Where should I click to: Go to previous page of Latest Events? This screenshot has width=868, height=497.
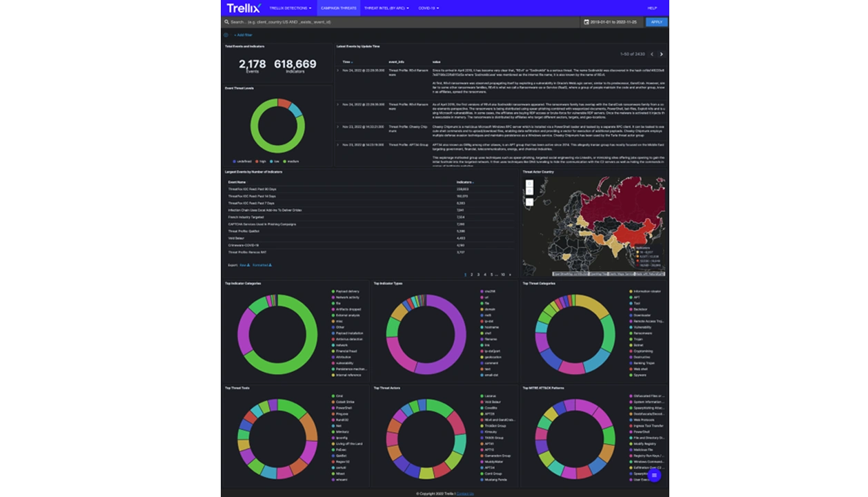(x=651, y=54)
